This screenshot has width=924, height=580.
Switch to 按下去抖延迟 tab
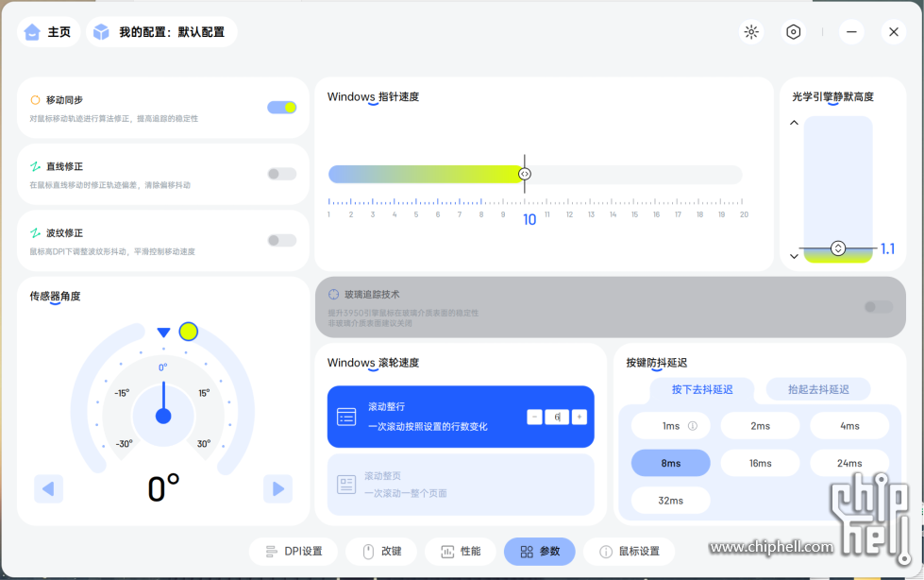tap(702, 389)
